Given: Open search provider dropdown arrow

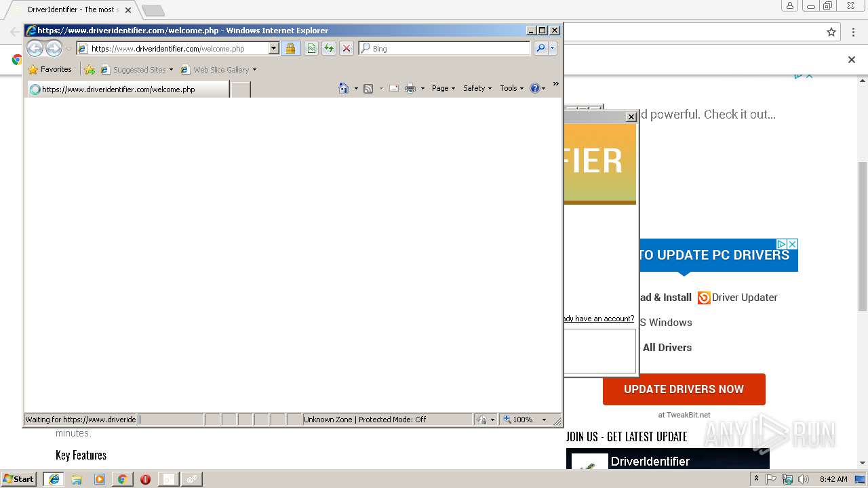Looking at the screenshot, I should 553,48.
